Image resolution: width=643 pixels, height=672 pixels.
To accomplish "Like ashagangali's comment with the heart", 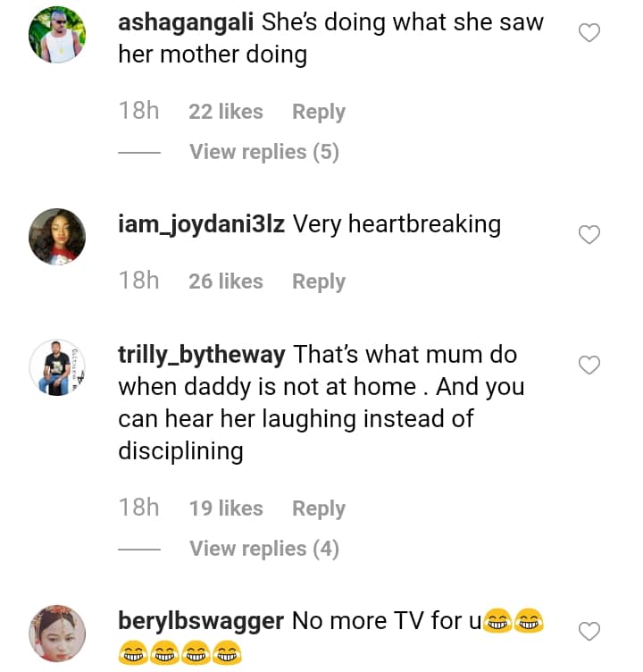I will pos(589,34).
